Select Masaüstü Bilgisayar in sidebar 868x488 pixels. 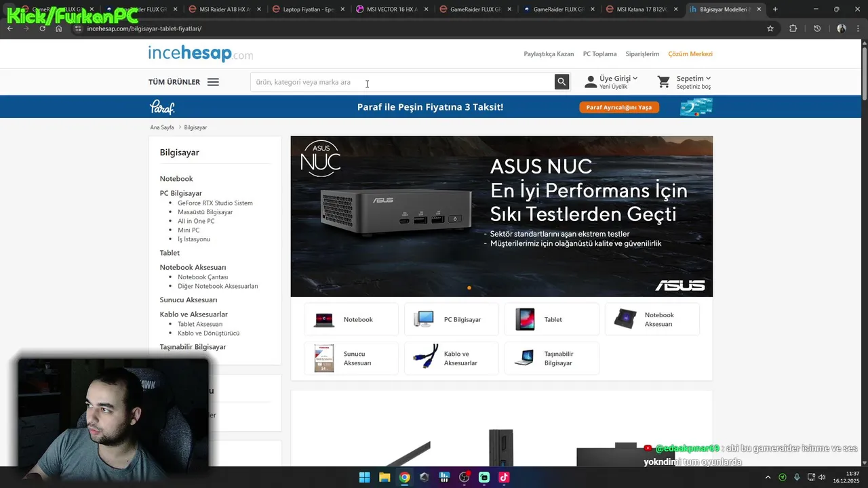(x=205, y=212)
